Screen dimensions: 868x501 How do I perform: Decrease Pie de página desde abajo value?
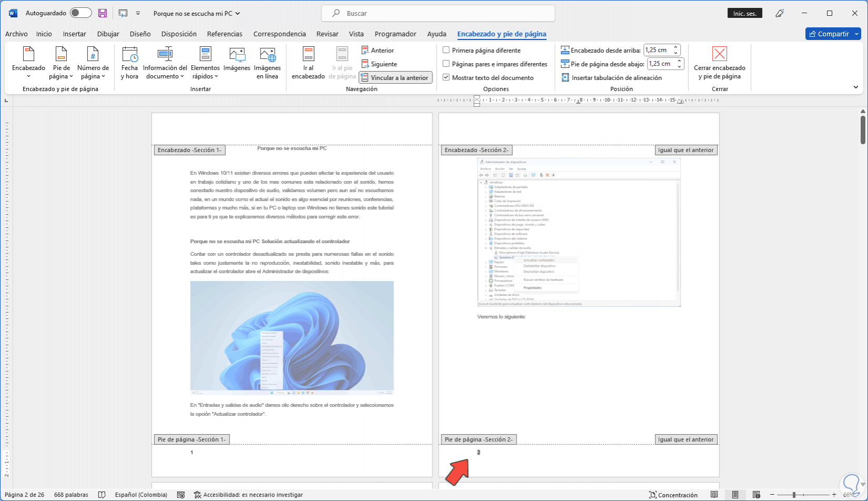[679, 67]
